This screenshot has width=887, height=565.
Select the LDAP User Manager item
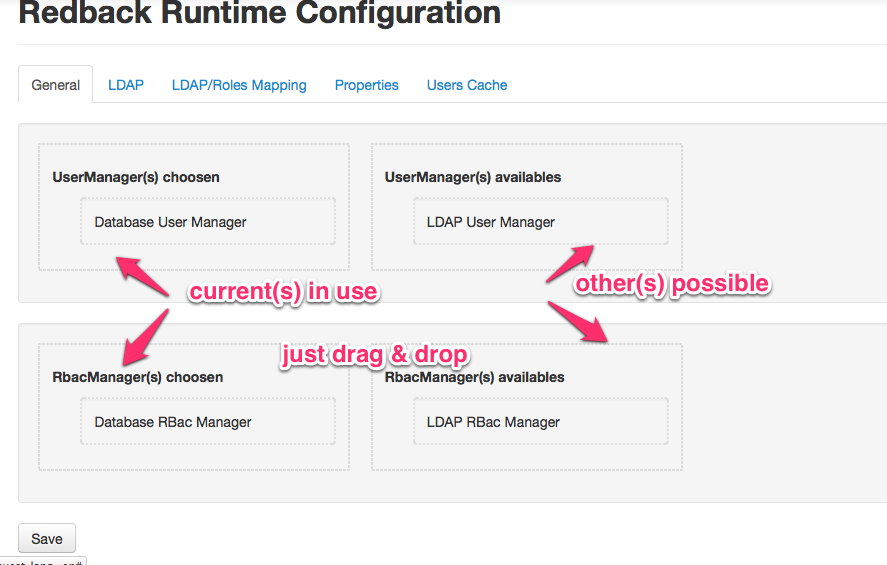tap(484, 222)
